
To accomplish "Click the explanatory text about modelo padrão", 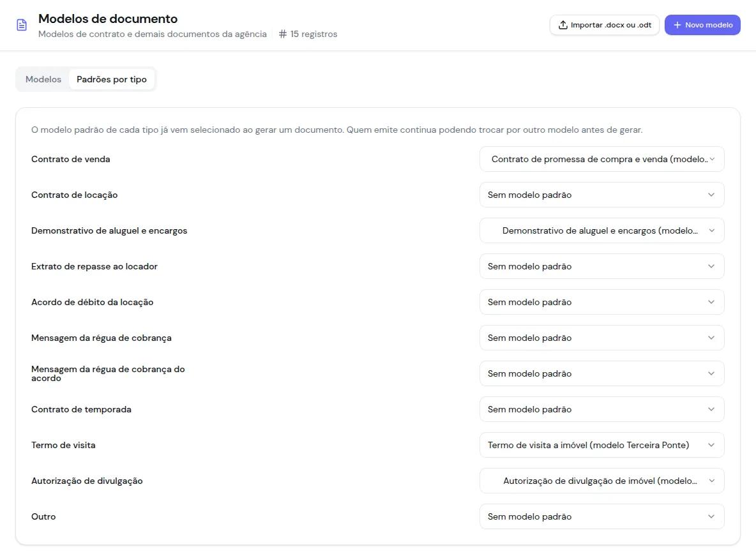I will coord(336,130).
